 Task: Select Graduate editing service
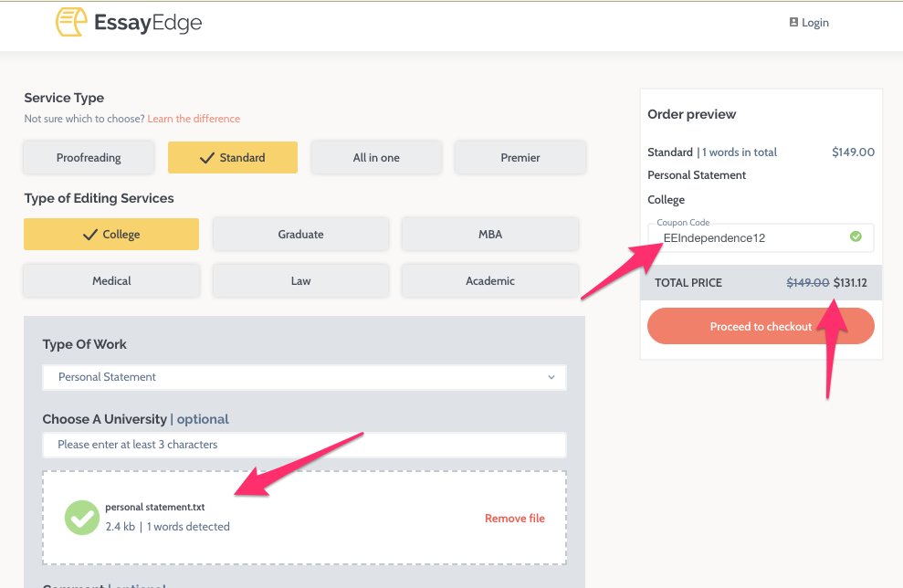point(300,235)
